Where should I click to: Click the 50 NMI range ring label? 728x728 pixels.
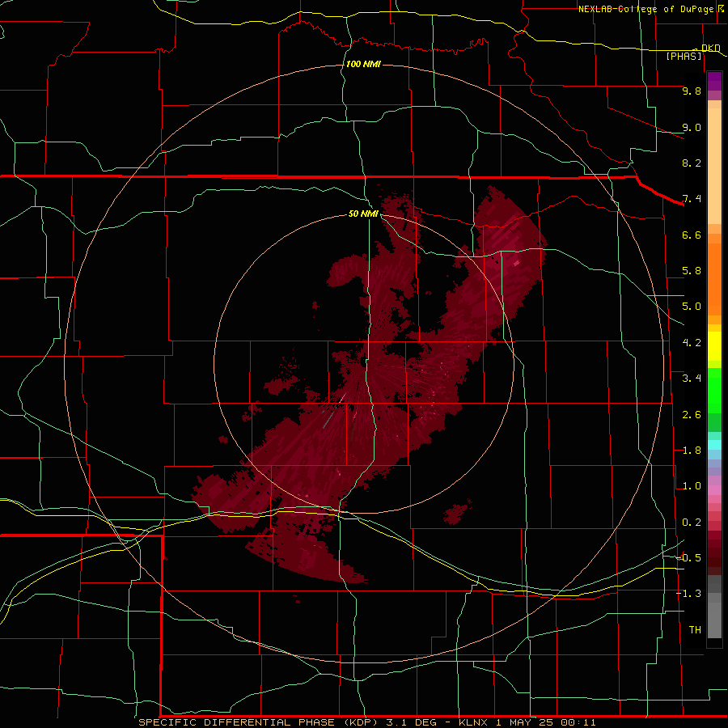point(363,214)
